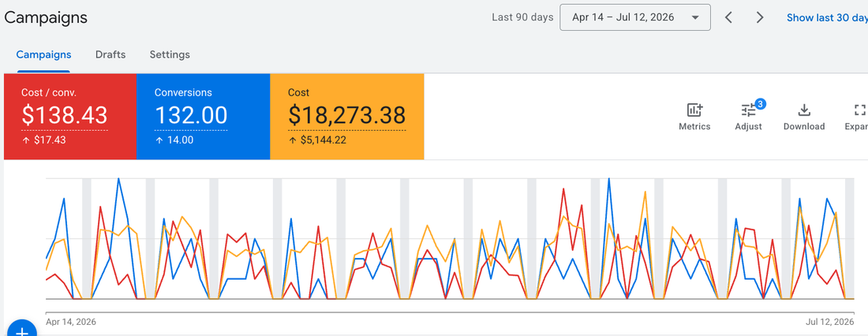Image resolution: width=868 pixels, height=336 pixels.
Task: Click the $138.43 cost per conversion value
Action: pyautogui.click(x=64, y=115)
